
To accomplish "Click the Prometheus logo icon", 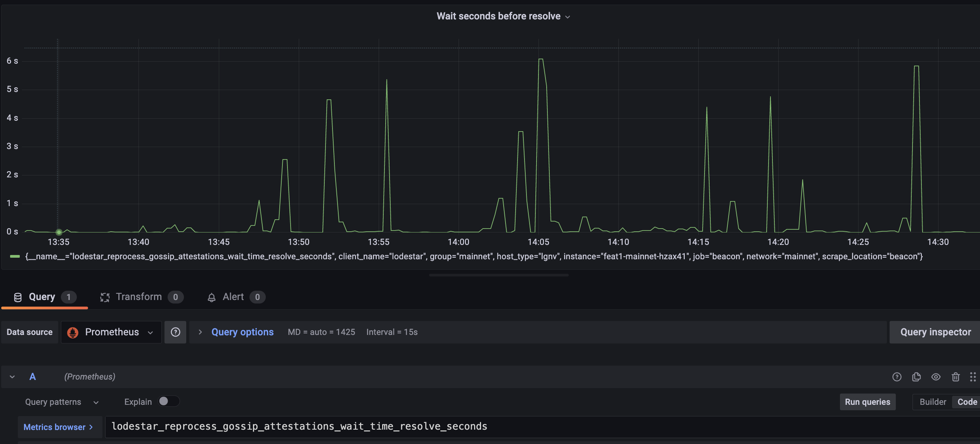I will coord(73,333).
